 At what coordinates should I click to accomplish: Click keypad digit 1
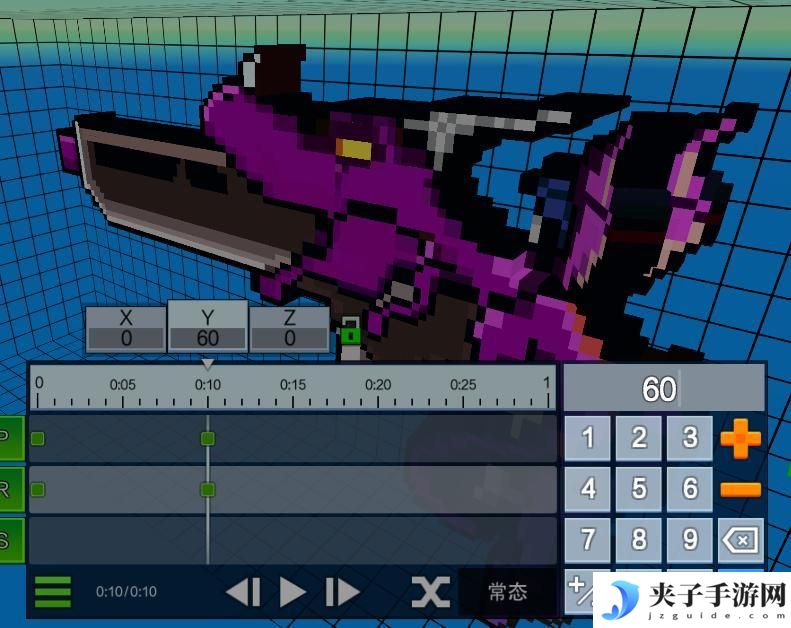coord(587,438)
